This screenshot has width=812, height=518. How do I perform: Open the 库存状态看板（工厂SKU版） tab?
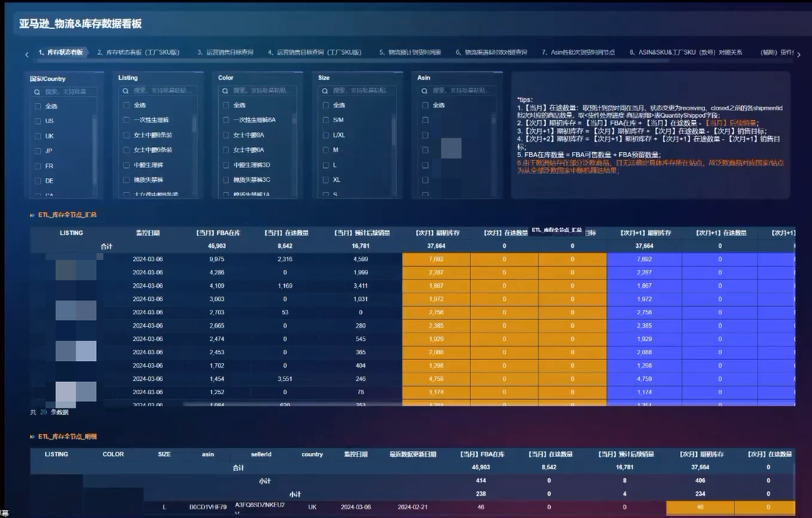click(138, 52)
